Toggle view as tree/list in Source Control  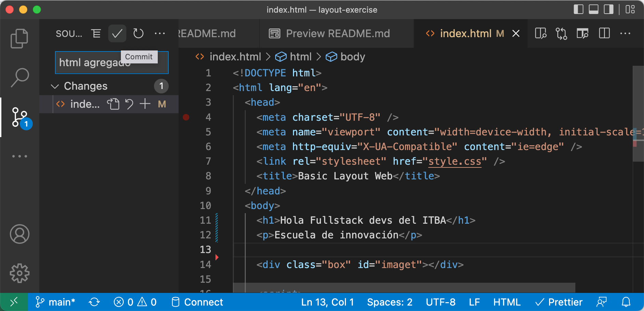point(96,33)
